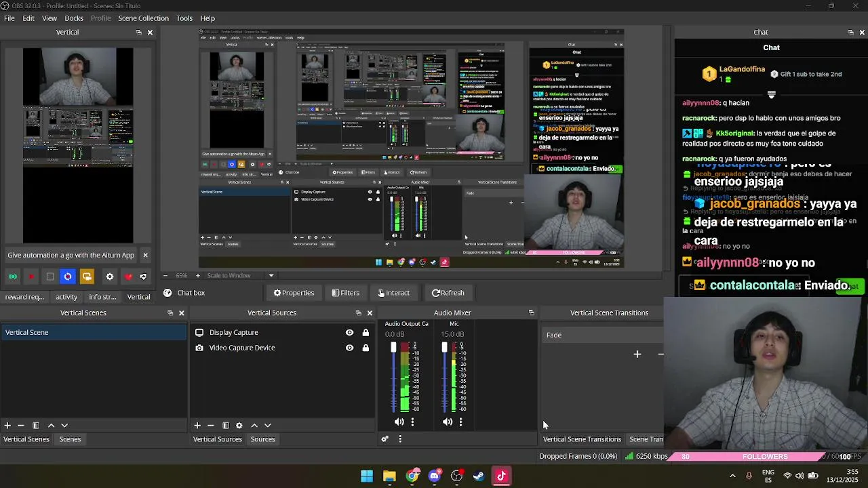
Task: Open Audio Mixer advanced properties gear
Action: [x=384, y=439]
